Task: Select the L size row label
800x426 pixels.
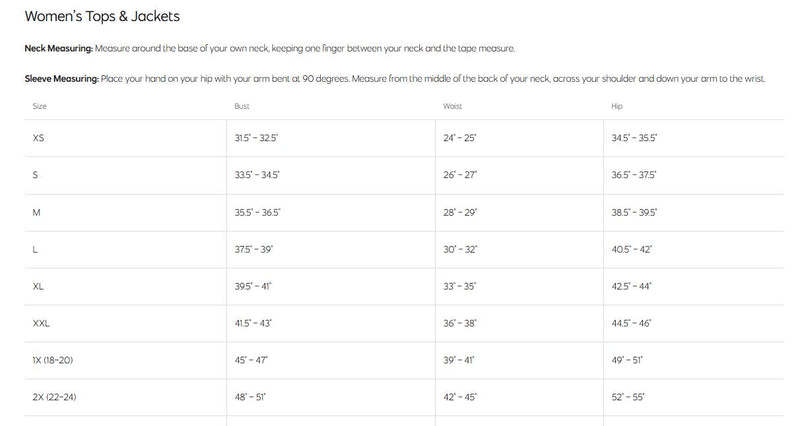Action: (x=35, y=249)
